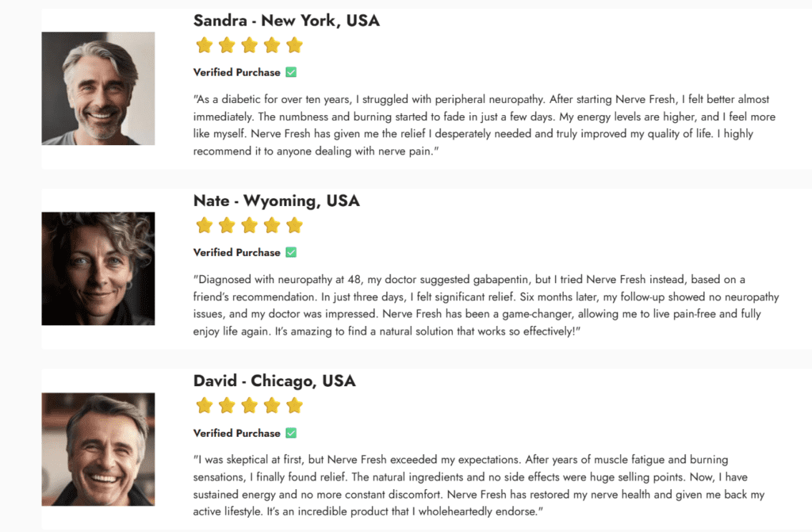The width and height of the screenshot is (812, 532).
Task: Click David's green Verified Purchase checkmark
Action: point(291,433)
